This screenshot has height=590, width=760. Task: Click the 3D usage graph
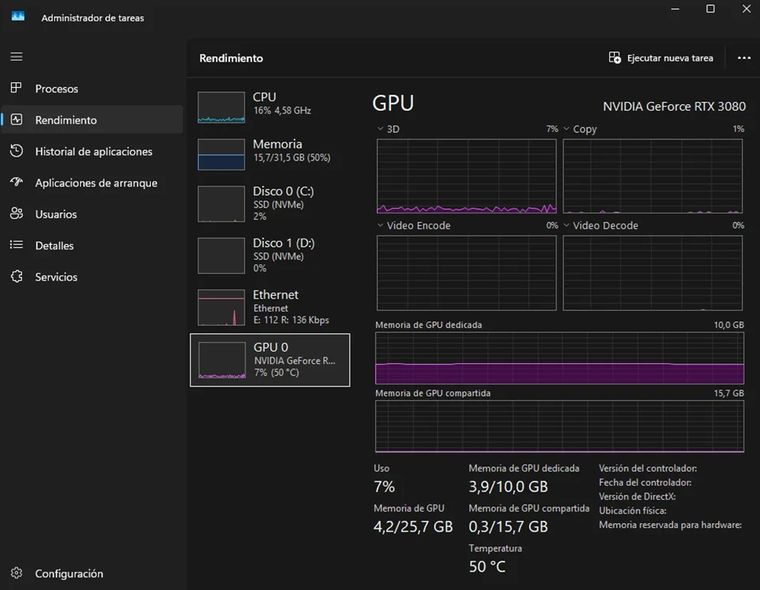466,176
